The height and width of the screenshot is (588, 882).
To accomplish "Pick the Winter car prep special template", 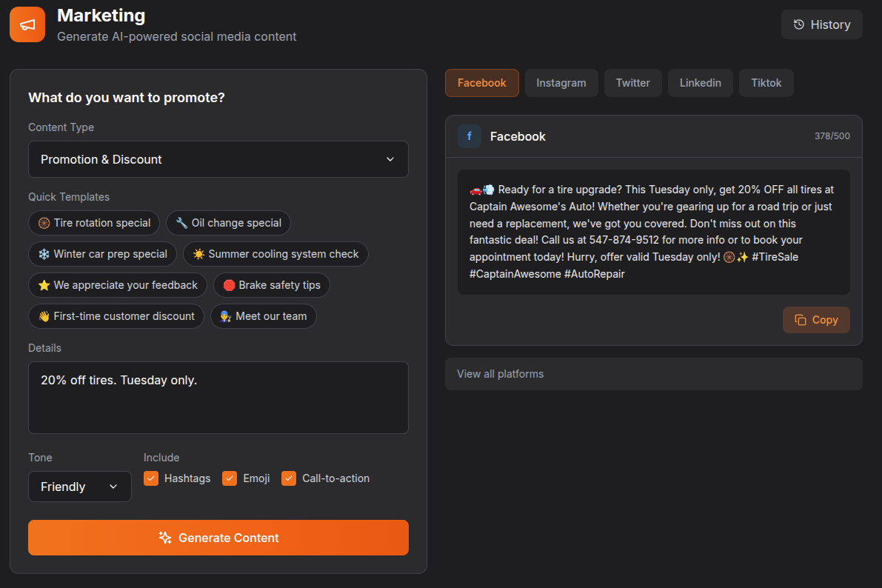I will tap(102, 254).
